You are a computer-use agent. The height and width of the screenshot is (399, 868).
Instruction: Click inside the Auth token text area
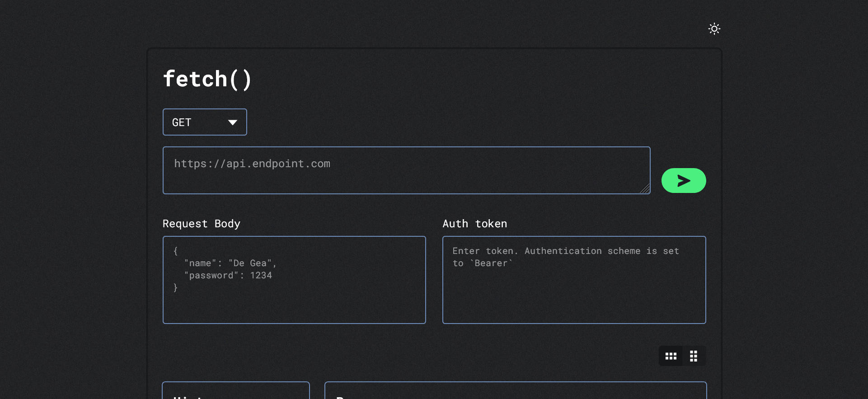click(x=574, y=294)
